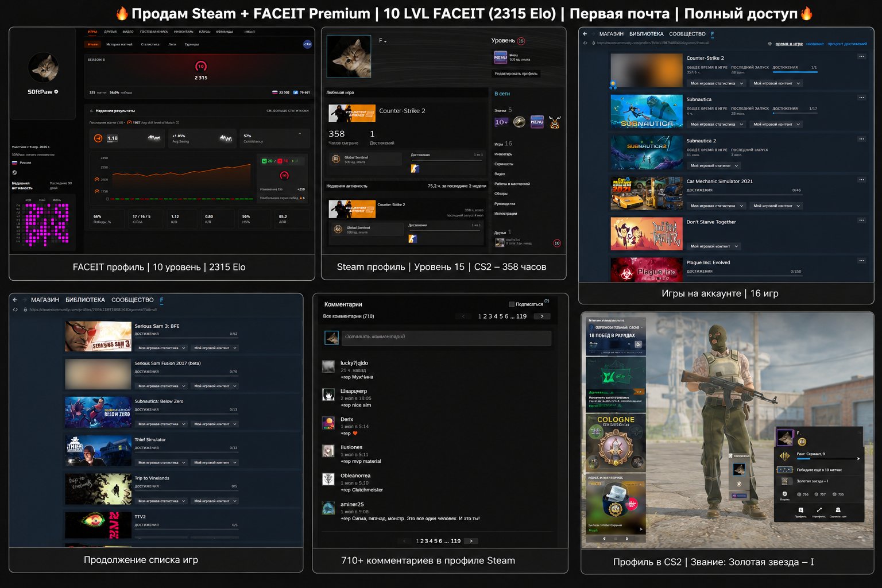Open gear settings beside 'время в игре' sort
Viewport: 882px width, 588px height.
[770, 44]
